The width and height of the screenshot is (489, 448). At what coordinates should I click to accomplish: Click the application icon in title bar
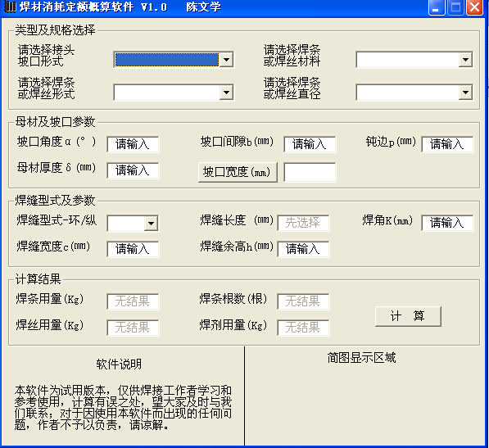pos(10,7)
